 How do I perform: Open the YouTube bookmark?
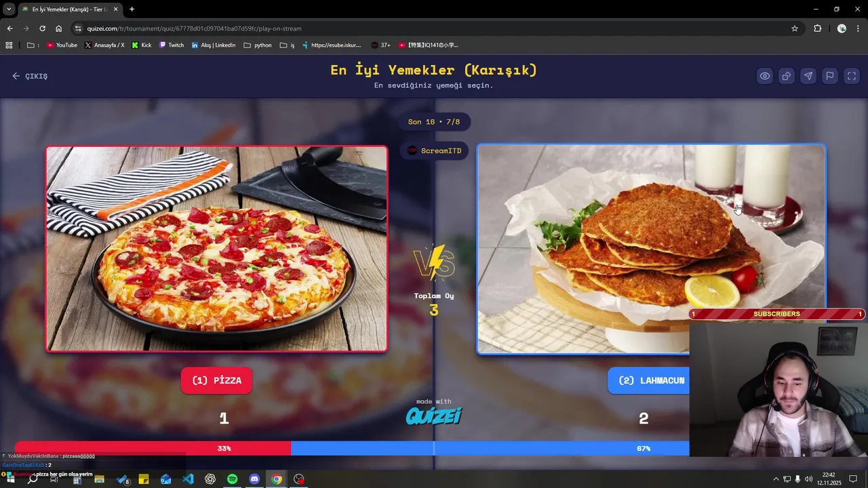62,45
